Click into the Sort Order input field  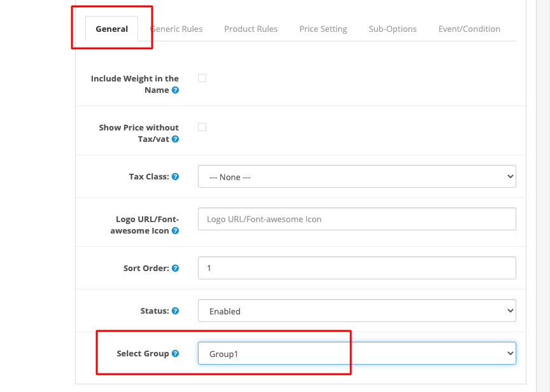click(x=356, y=268)
